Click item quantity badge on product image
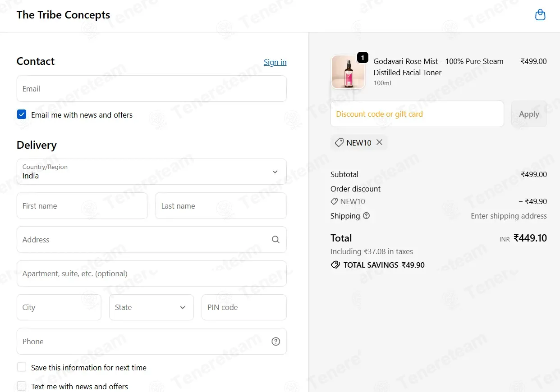560x392 pixels. pyautogui.click(x=363, y=58)
